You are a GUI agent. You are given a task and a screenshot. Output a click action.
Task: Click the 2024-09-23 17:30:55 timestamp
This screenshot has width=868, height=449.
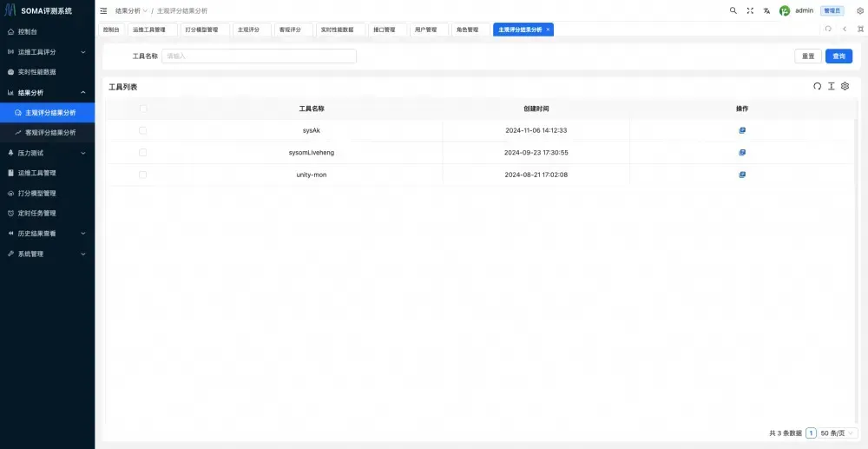[536, 153]
